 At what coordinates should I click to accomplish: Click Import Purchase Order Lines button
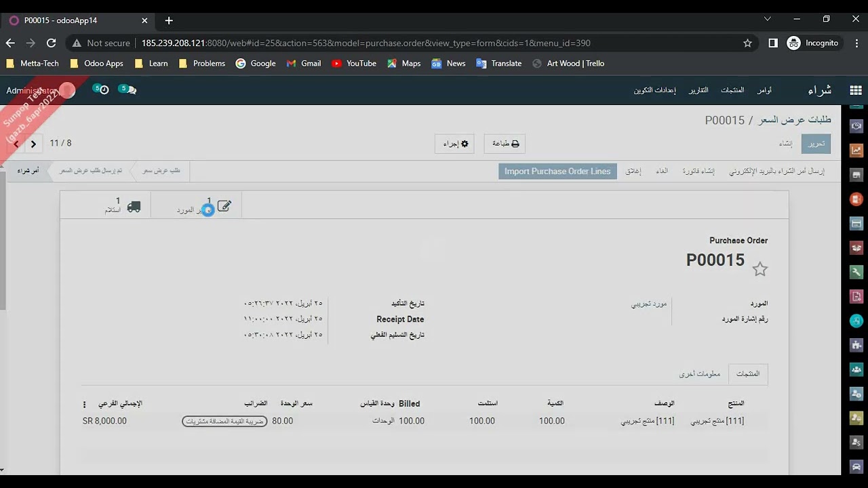(557, 171)
